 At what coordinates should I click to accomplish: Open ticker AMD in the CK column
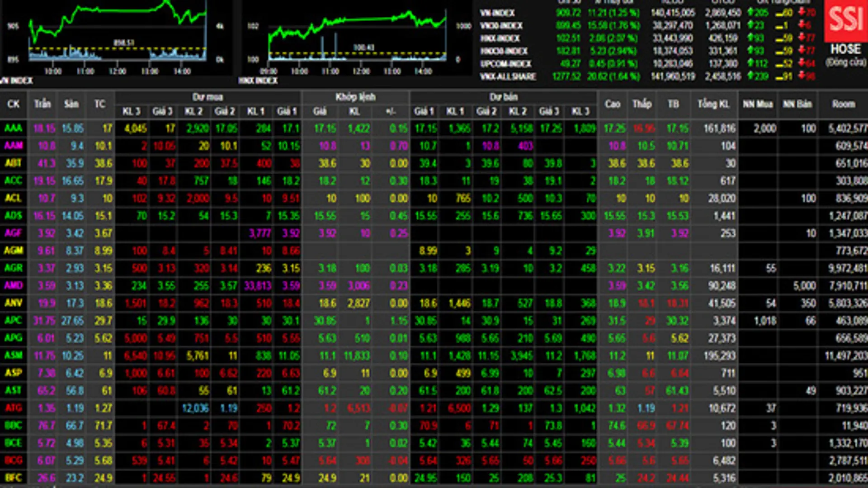point(14,285)
